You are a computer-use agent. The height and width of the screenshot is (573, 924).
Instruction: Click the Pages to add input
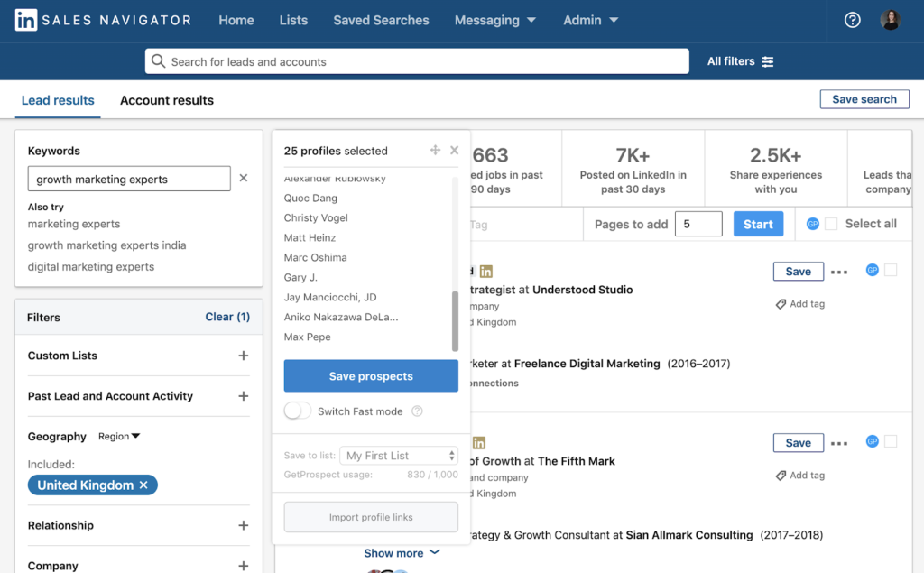(x=698, y=224)
